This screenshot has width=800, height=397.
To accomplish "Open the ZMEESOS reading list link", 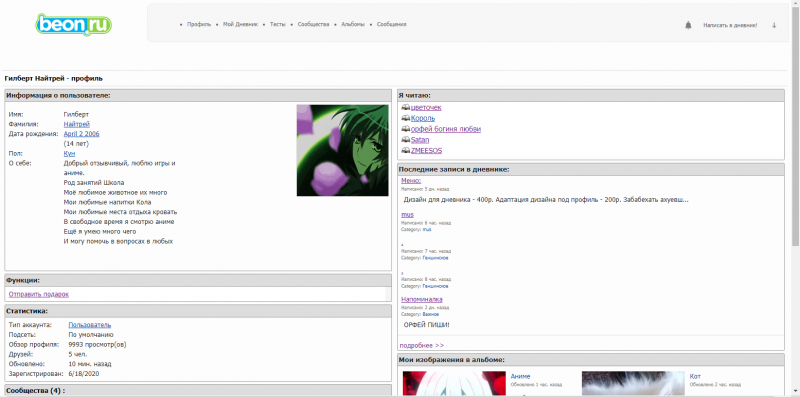I will tap(427, 151).
